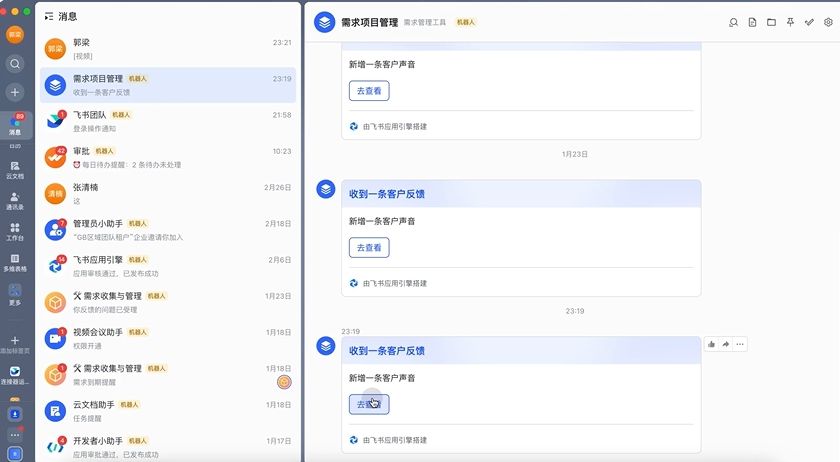This screenshot has width=840, height=462.
Task: Open the 连接器 app in sidebar
Action: tap(15, 375)
